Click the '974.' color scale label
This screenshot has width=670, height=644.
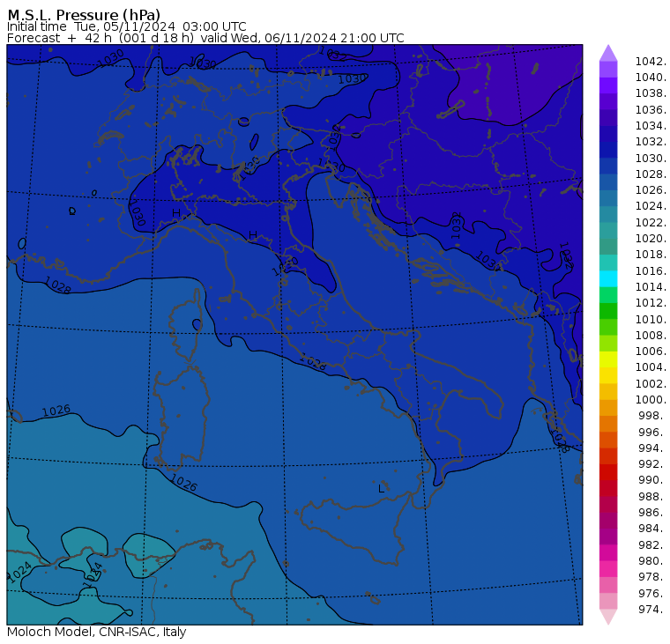[652, 610]
